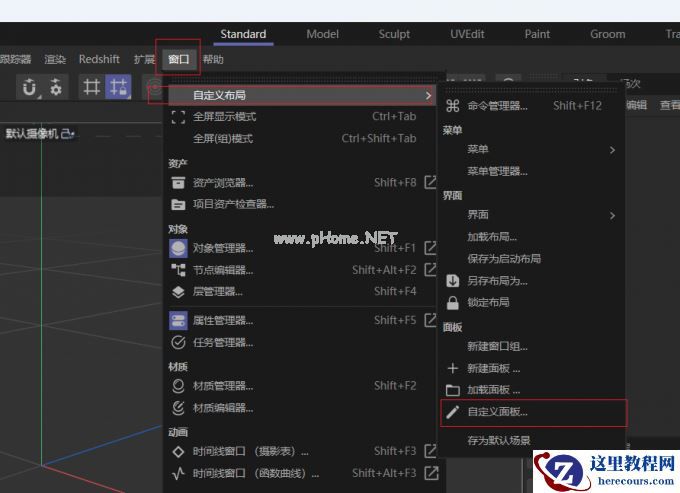Screen dimensions: 680x493
Task: Open 资产浏览器 in new window icon
Action: (430, 182)
